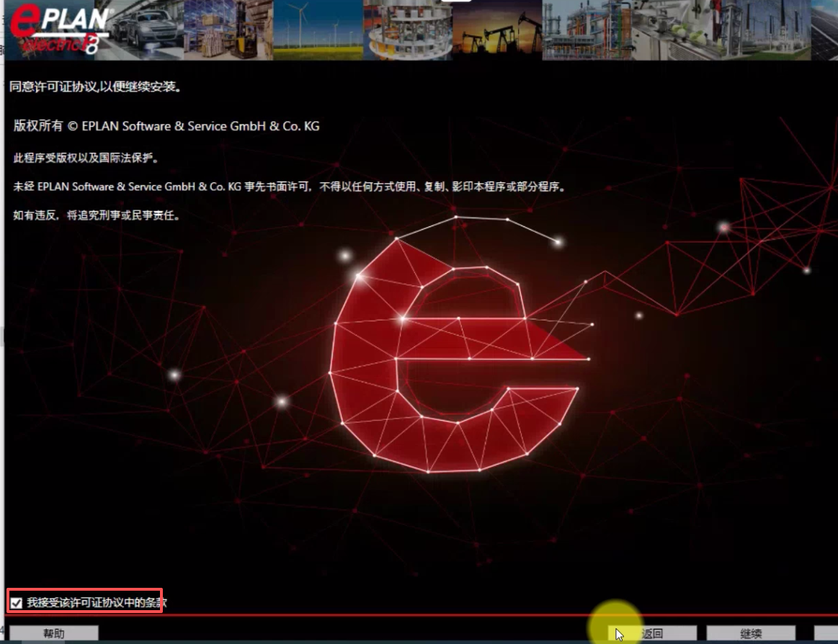Click the oil pumpjacks sunset photo

(x=497, y=30)
